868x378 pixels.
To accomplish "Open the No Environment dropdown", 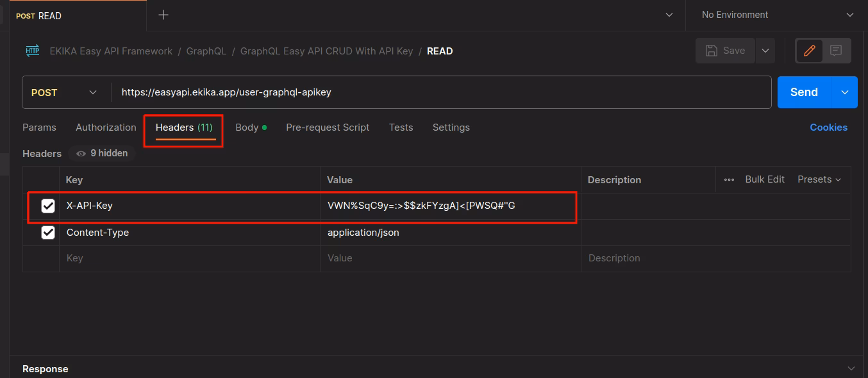I will 778,15.
